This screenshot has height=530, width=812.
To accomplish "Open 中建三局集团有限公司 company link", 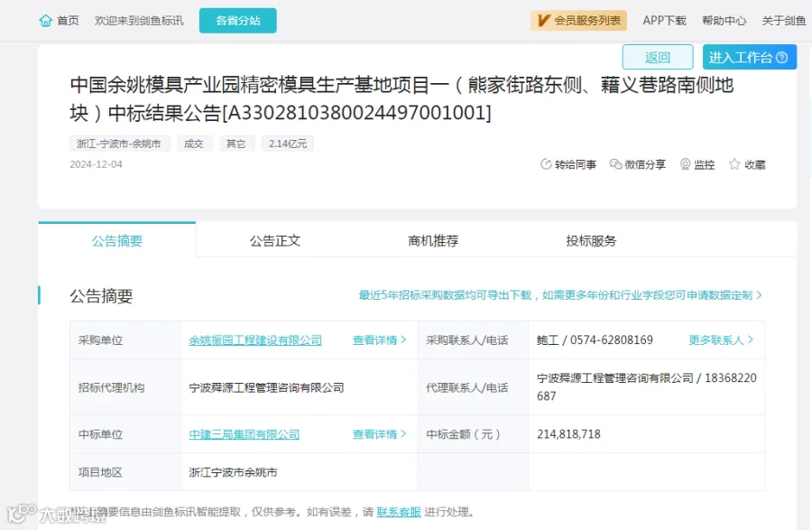I will point(245,434).
